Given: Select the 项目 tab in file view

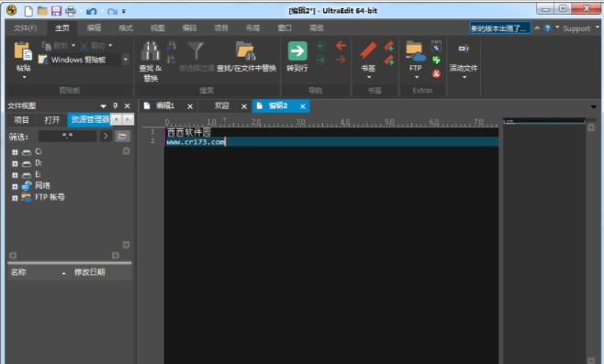Looking at the screenshot, I should click(22, 120).
